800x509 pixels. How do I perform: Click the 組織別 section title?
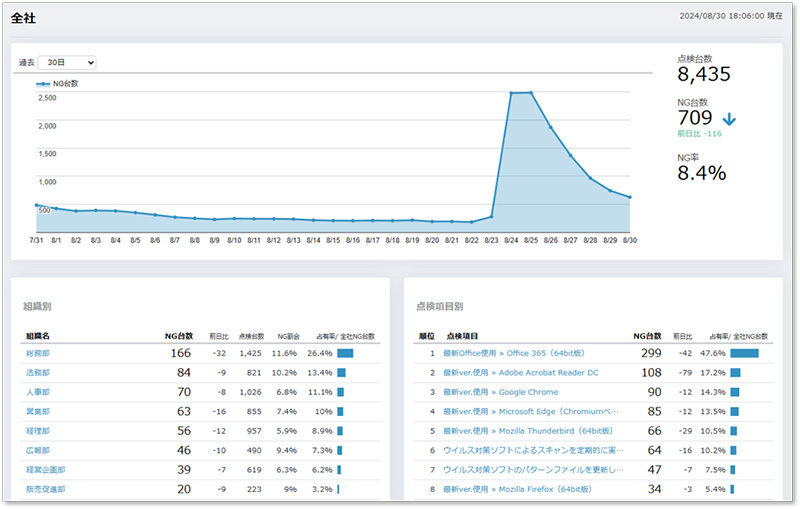click(x=37, y=307)
